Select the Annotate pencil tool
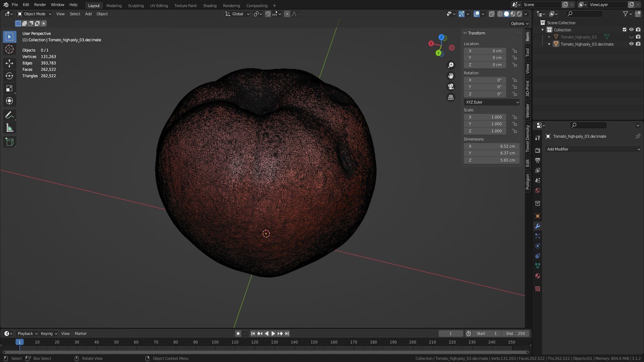The width and height of the screenshot is (644, 362). [x=9, y=115]
